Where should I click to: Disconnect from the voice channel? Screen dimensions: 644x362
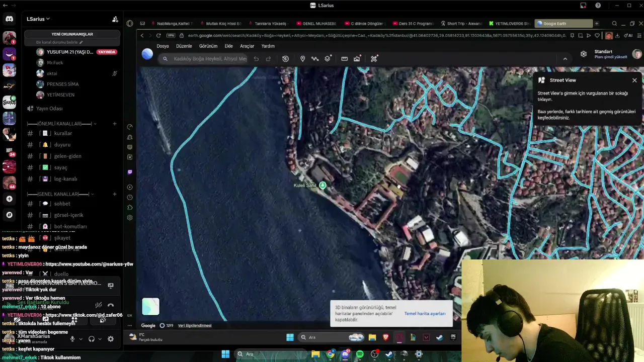click(x=111, y=305)
